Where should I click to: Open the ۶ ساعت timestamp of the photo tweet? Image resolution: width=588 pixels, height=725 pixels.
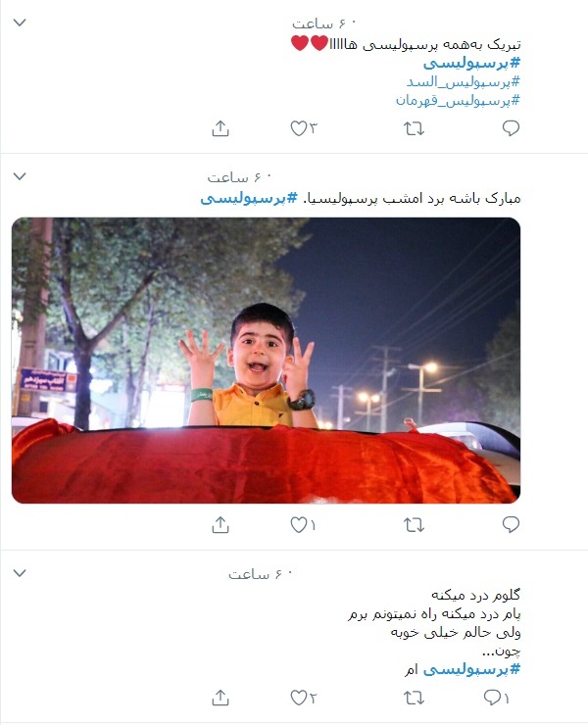239,177
